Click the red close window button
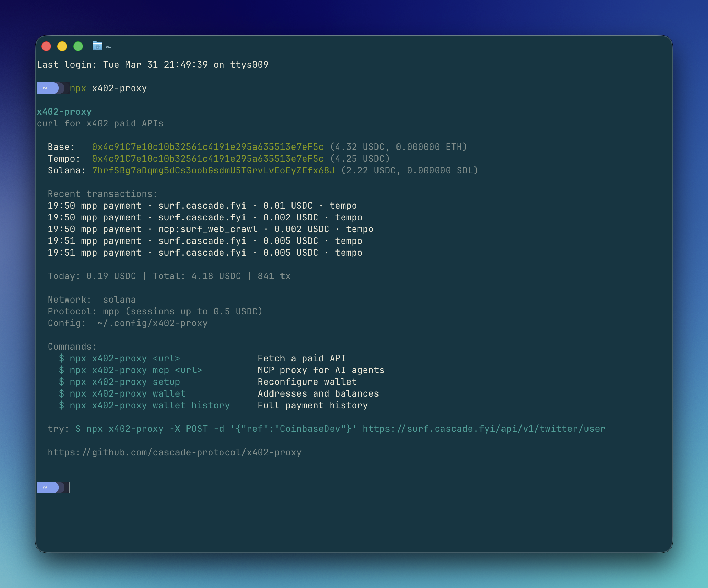 pyautogui.click(x=46, y=46)
